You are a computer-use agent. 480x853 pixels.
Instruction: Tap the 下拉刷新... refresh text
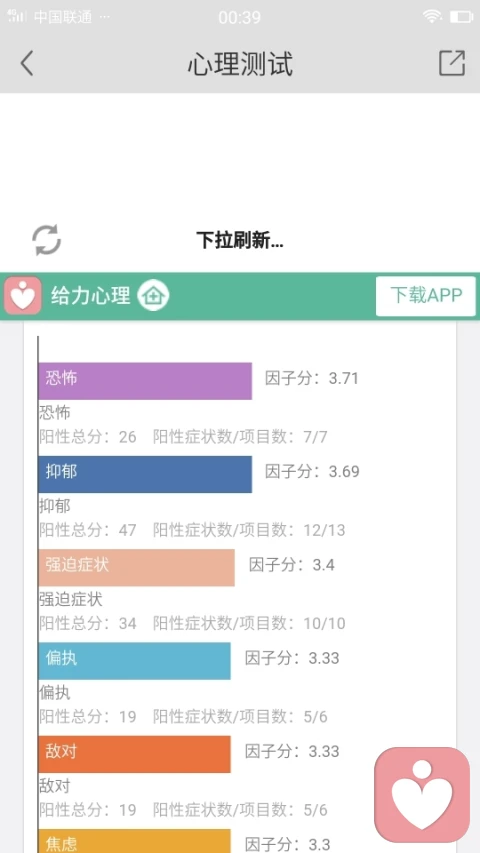point(240,240)
